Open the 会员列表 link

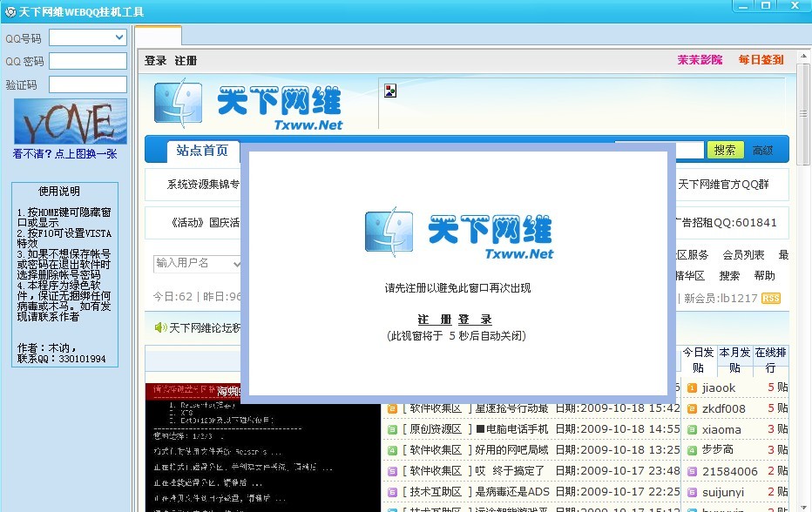[744, 255]
